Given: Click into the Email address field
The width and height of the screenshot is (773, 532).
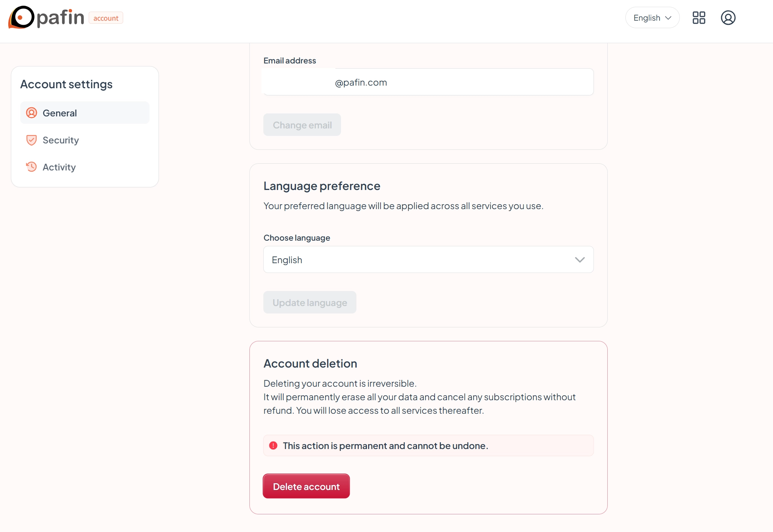Looking at the screenshot, I should click(x=428, y=82).
